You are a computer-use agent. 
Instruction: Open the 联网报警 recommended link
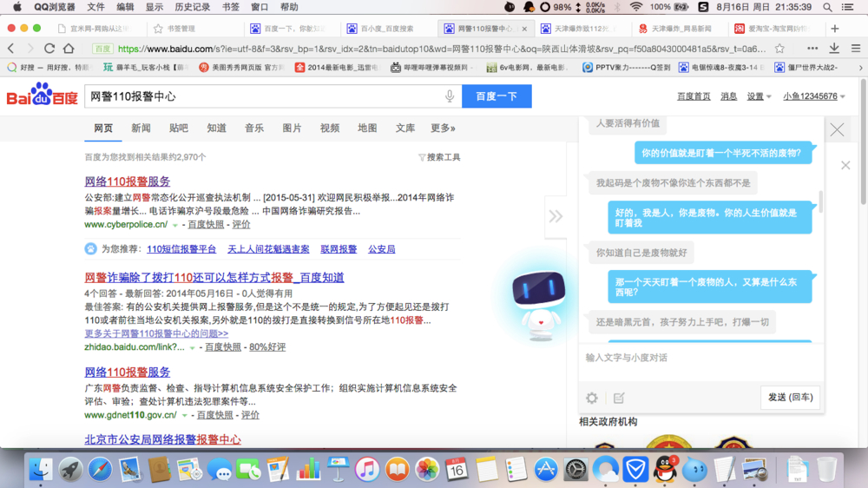pos(339,249)
